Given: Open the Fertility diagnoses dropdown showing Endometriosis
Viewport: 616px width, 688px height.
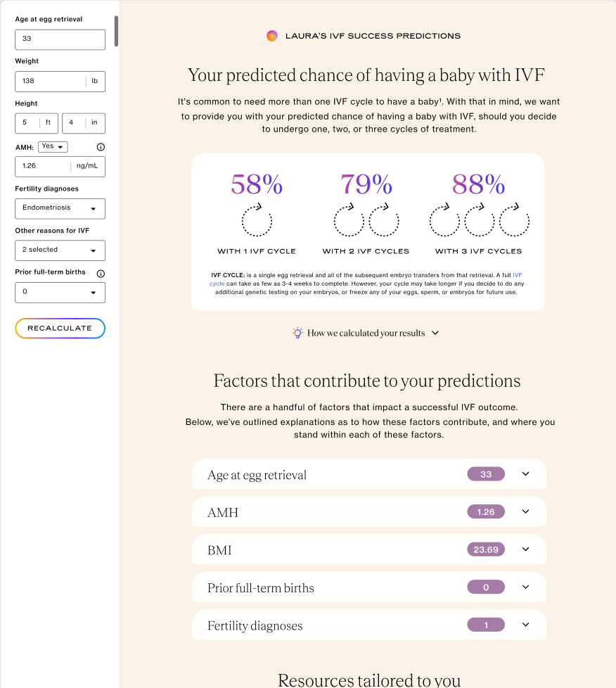Looking at the screenshot, I should (x=60, y=208).
